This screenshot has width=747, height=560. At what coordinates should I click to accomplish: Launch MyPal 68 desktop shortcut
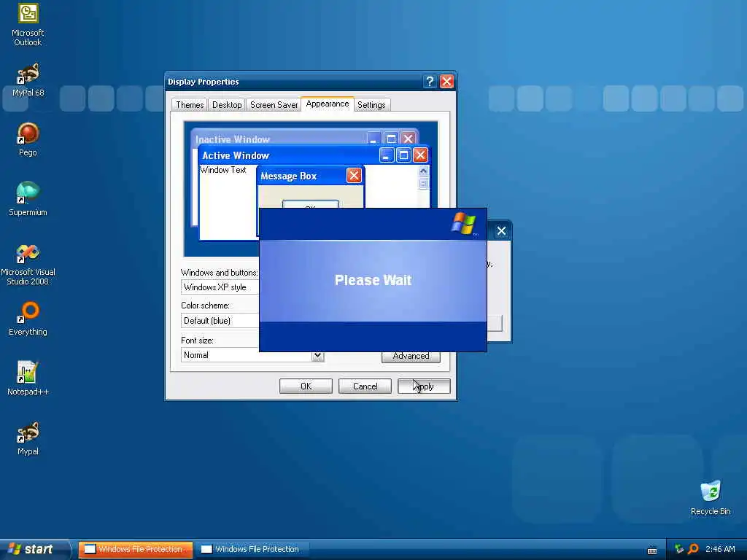pyautogui.click(x=28, y=80)
